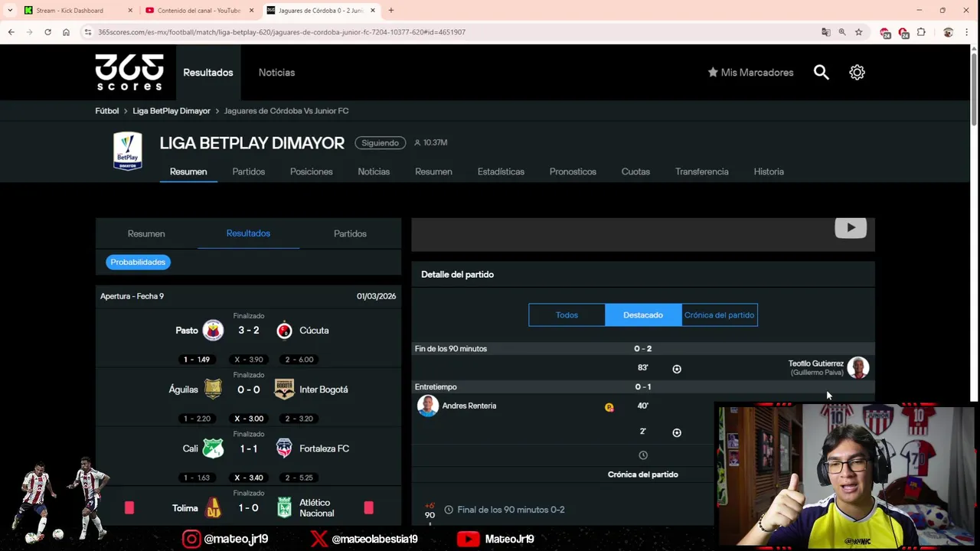Click the goal icon at minute 83'
This screenshot has width=980, height=551.
click(677, 369)
